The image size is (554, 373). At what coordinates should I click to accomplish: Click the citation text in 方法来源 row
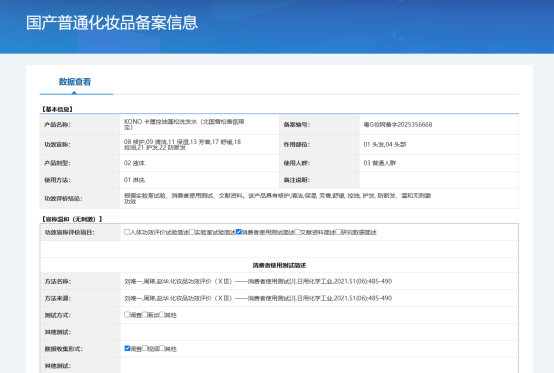pos(258,298)
